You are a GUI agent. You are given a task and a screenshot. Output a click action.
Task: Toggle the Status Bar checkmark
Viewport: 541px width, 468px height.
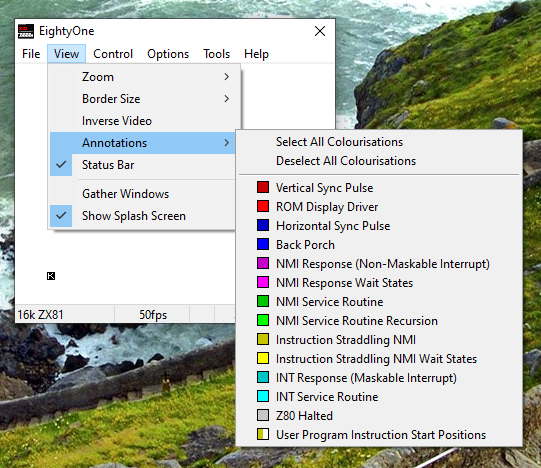point(142,165)
